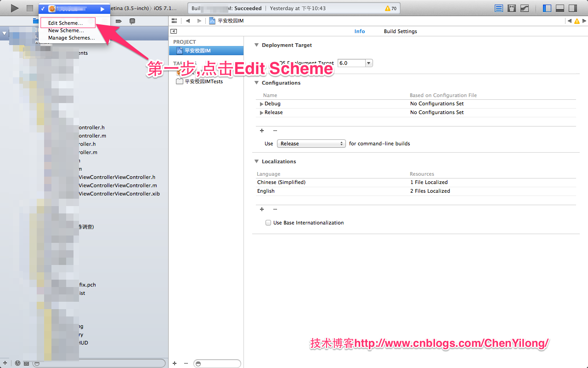This screenshot has width=588, height=368.
Task: Add a localization with plus button
Action: (262, 209)
